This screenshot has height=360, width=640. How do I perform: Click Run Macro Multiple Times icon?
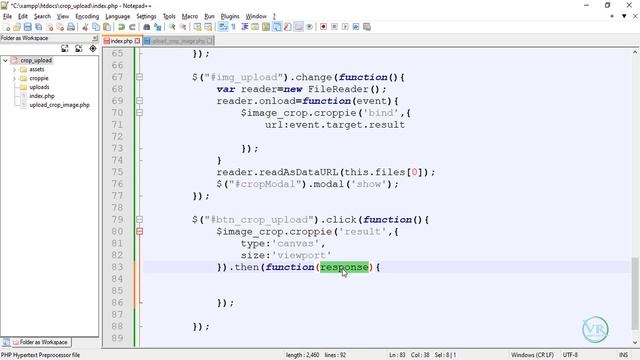coord(356,27)
